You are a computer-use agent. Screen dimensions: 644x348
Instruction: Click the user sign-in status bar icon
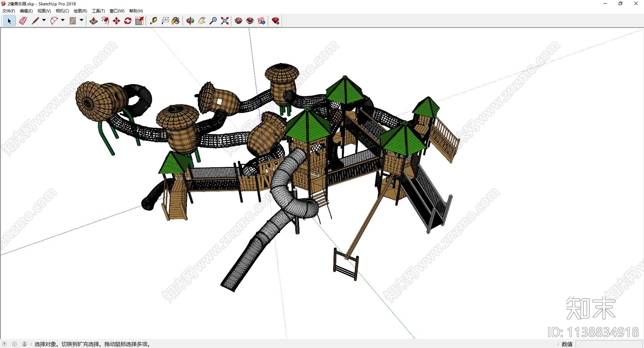25,344
